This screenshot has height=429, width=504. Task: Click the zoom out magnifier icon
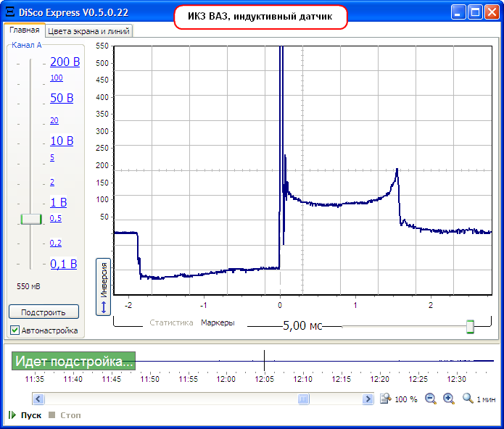431,399
